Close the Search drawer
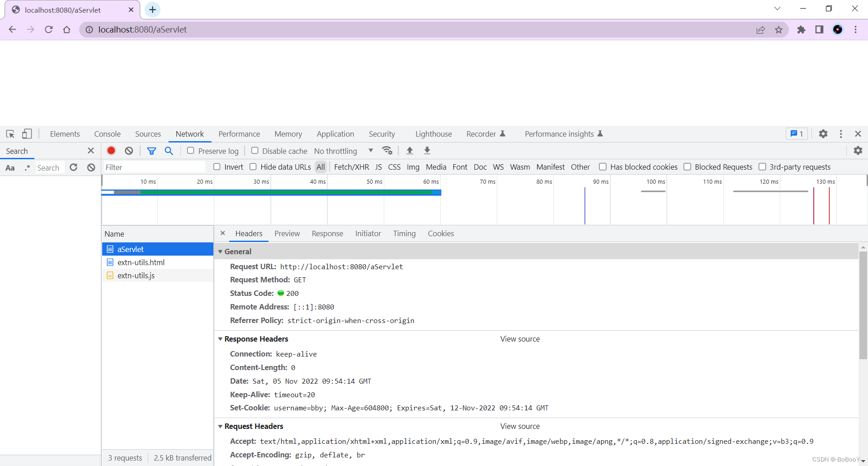868x466 pixels. 91,151
